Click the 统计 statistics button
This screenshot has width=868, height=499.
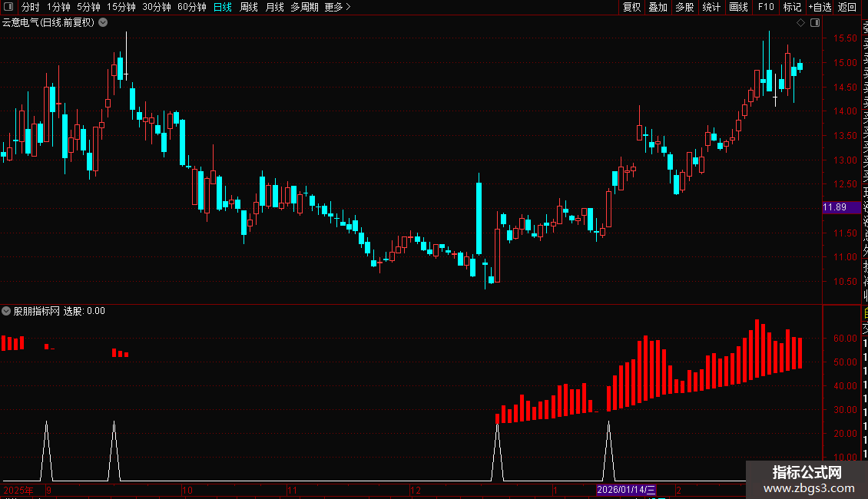711,7
